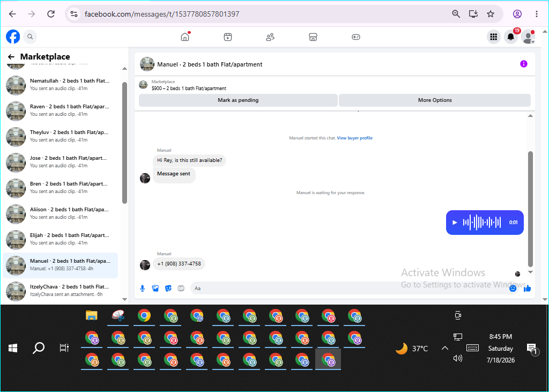Go to the Home feed icon
Screen dimensions: 549x392
(x=185, y=37)
